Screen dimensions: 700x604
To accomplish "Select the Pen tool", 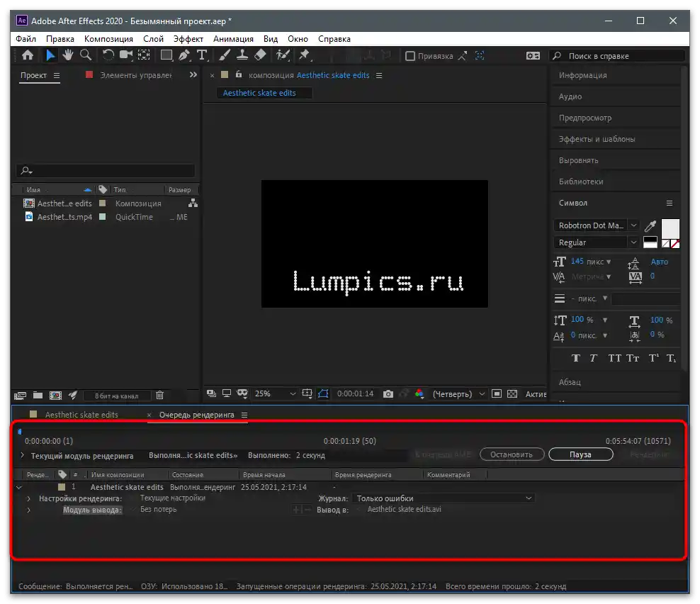I will (184, 55).
